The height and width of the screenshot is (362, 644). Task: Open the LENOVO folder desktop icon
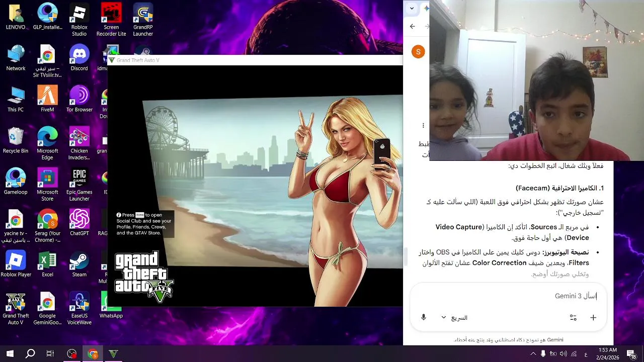point(16,18)
